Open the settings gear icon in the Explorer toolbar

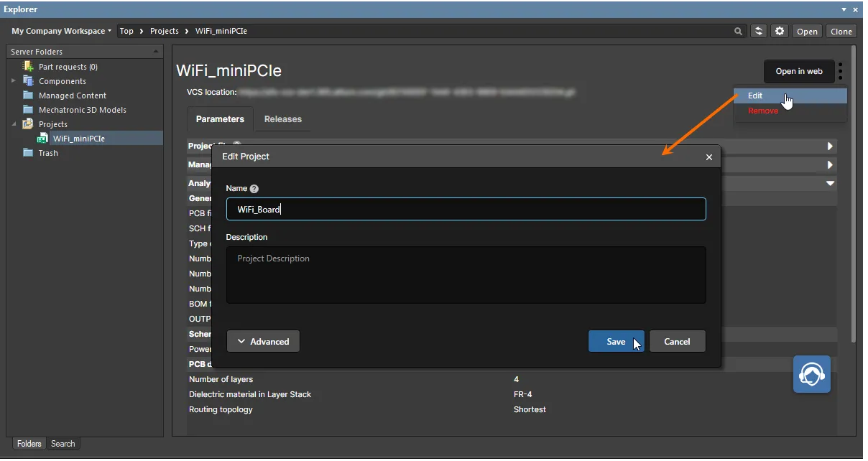[x=780, y=31]
